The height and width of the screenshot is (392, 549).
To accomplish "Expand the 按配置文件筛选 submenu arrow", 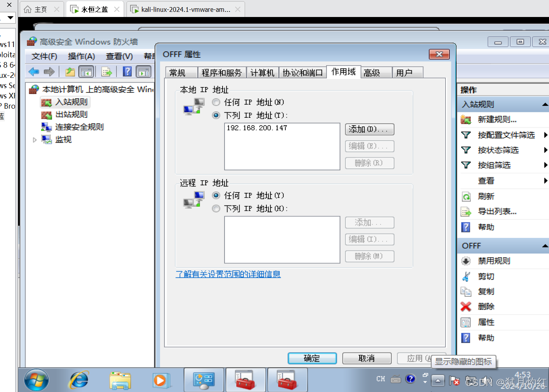I will click(x=545, y=135).
